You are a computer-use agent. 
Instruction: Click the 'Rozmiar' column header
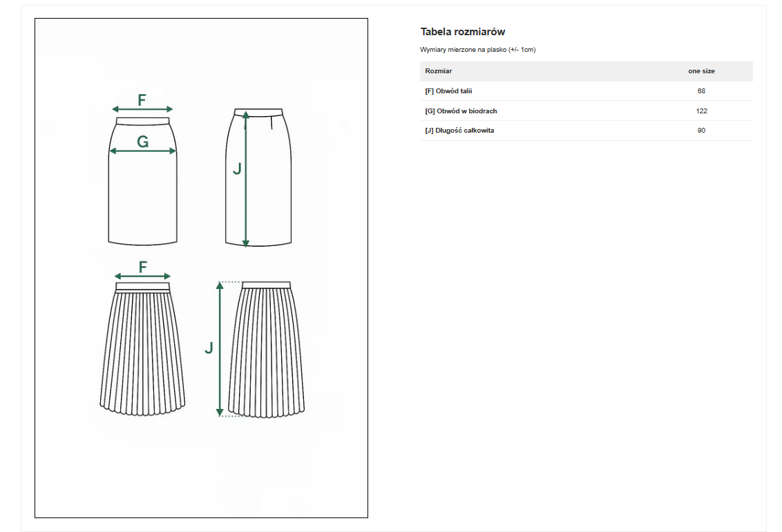[439, 71]
